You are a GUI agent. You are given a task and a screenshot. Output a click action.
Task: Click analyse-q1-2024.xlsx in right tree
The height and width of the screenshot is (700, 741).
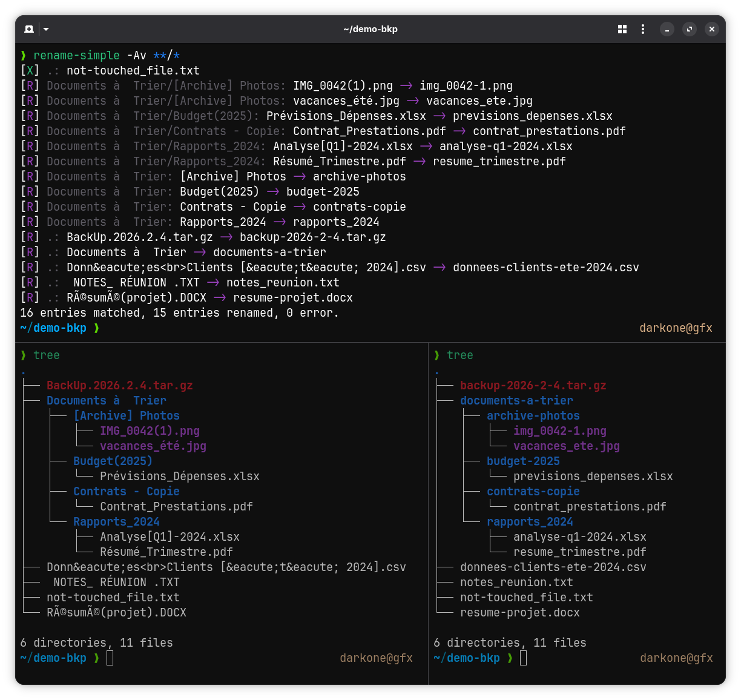580,537
